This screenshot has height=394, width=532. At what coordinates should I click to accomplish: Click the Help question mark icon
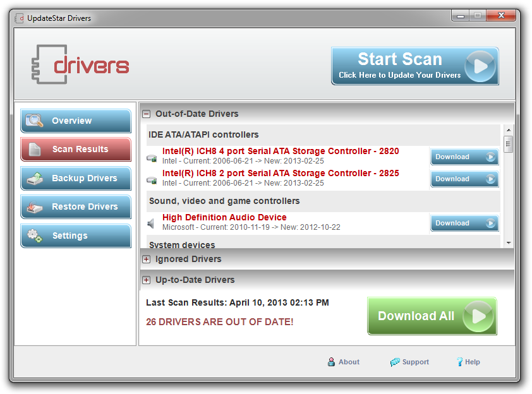point(459,362)
